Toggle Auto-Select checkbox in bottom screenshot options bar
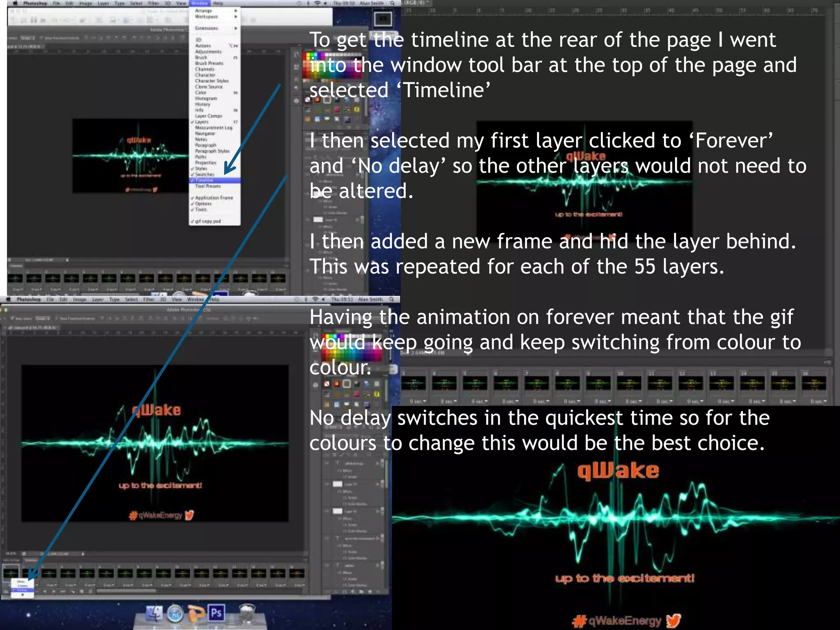 click(14, 318)
